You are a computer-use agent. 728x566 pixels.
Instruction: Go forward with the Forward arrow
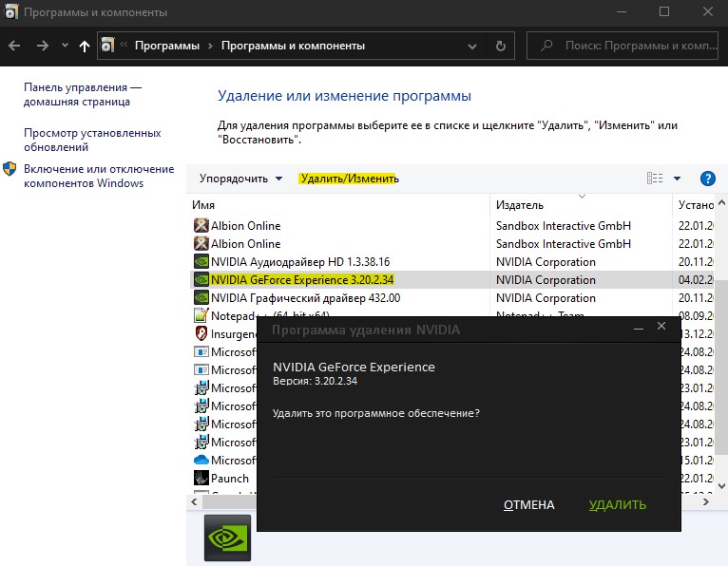42,46
